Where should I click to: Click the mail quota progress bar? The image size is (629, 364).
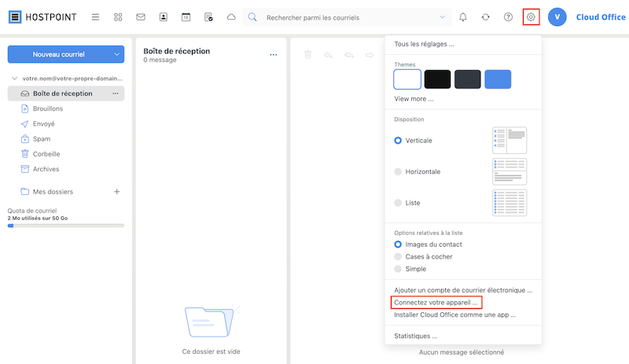(x=66, y=226)
